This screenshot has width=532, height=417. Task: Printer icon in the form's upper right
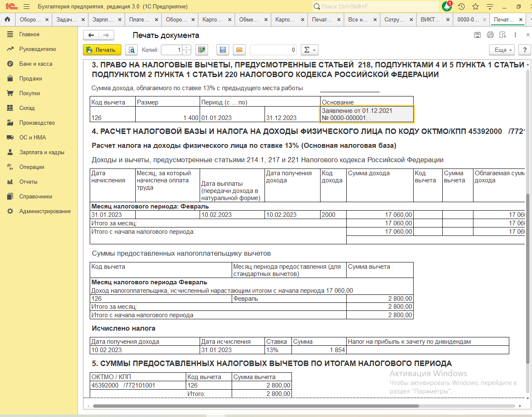pos(490,35)
